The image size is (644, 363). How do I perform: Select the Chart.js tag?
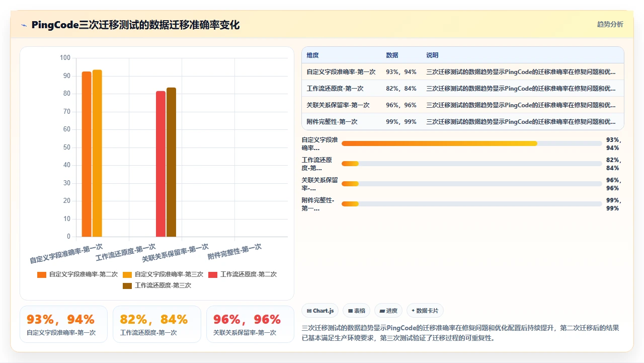320,311
